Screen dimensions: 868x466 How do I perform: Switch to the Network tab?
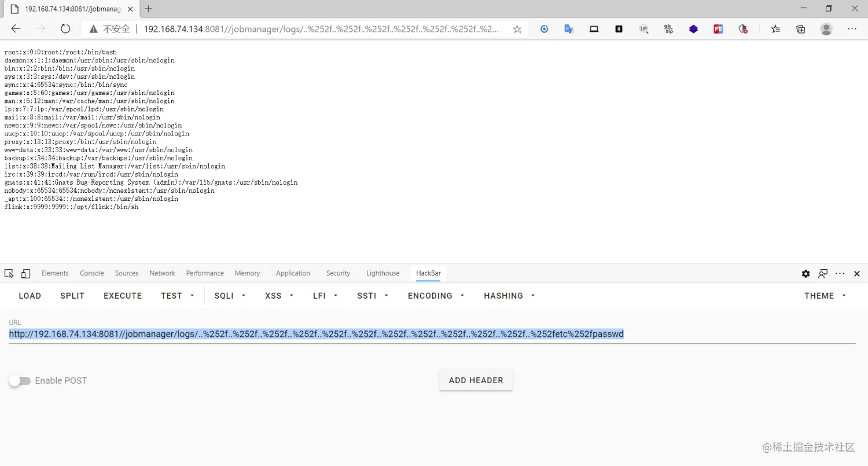click(x=162, y=273)
